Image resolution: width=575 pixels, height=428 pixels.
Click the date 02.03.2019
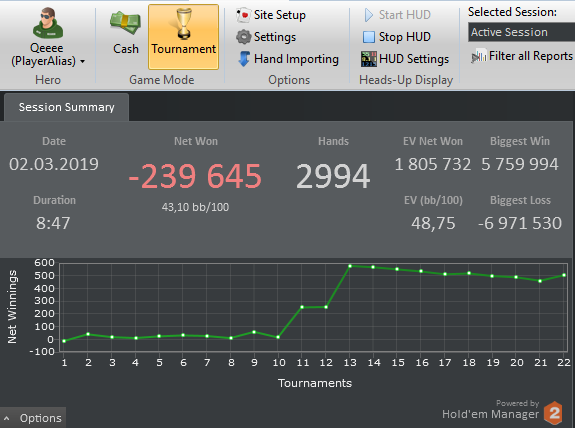coord(54,164)
